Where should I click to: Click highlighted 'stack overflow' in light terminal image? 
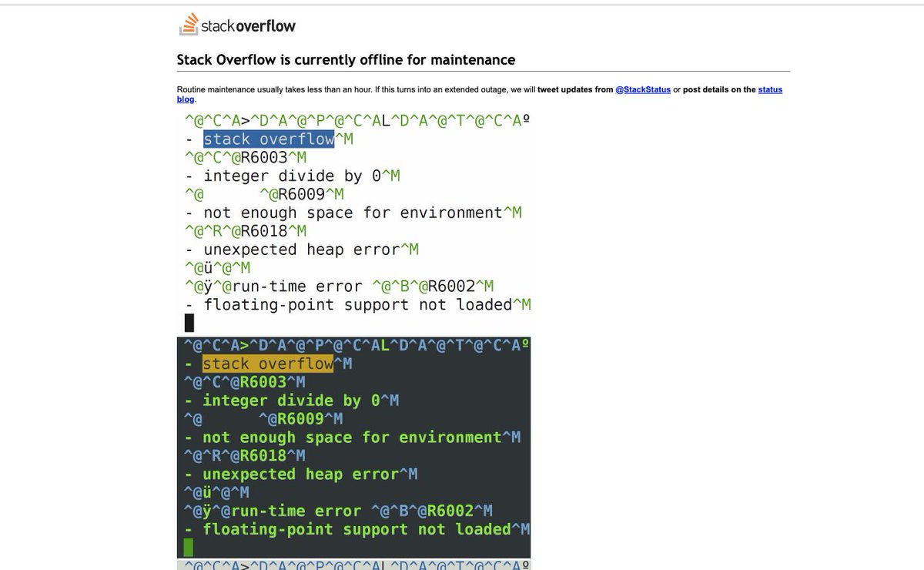click(269, 139)
